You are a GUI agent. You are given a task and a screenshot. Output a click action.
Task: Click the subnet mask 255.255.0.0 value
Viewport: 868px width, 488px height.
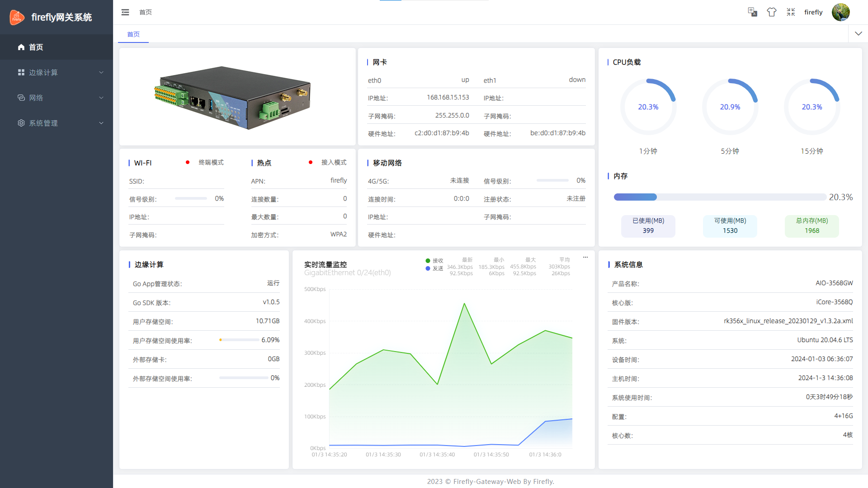(452, 115)
